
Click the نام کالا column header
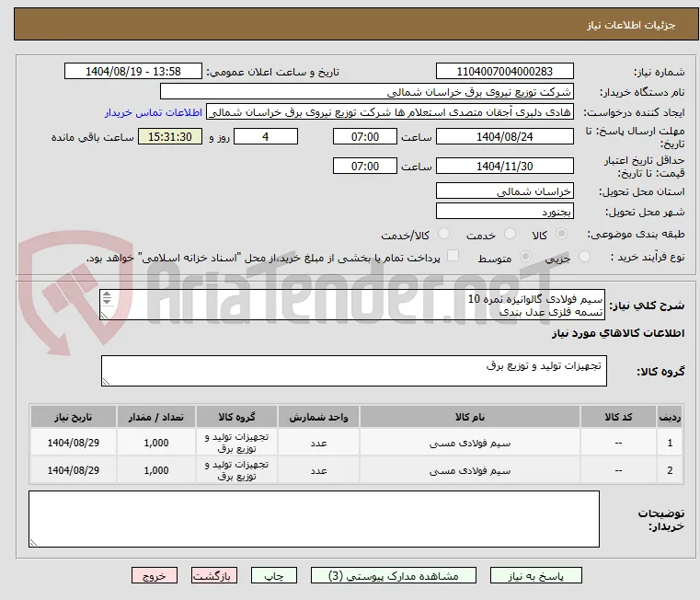pyautogui.click(x=470, y=417)
